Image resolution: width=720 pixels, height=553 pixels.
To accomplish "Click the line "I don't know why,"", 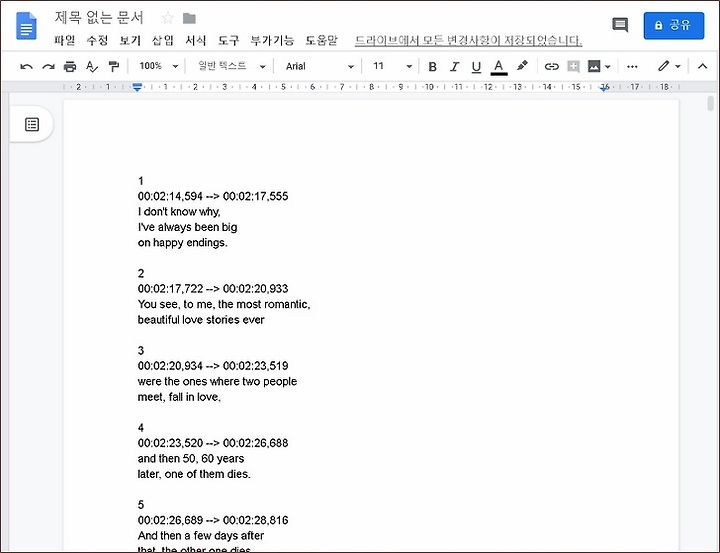I will [x=179, y=212].
